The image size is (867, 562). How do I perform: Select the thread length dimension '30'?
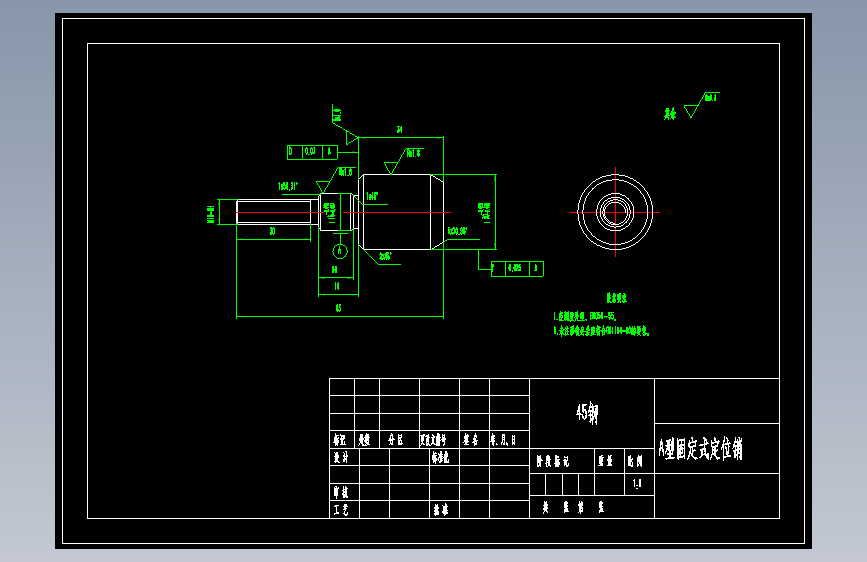pyautogui.click(x=273, y=231)
